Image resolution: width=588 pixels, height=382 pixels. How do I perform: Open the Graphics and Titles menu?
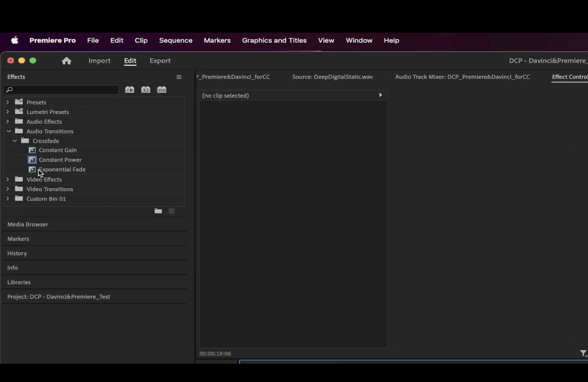(x=274, y=41)
